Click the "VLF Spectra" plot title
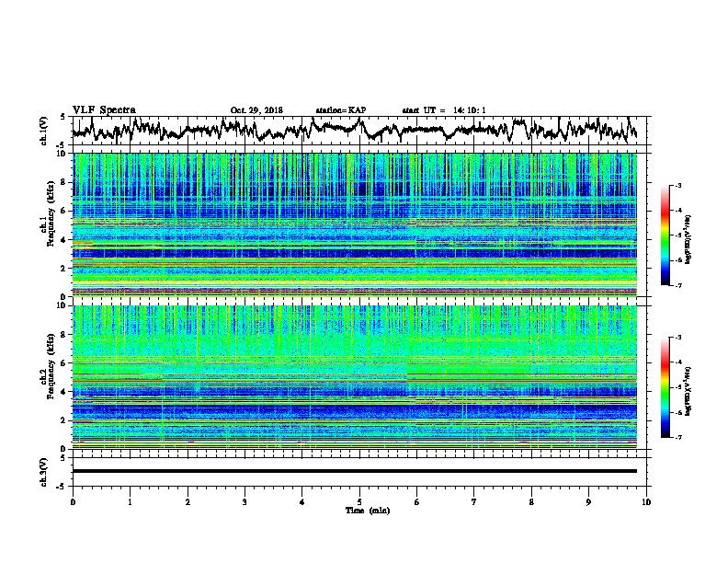 [104, 110]
